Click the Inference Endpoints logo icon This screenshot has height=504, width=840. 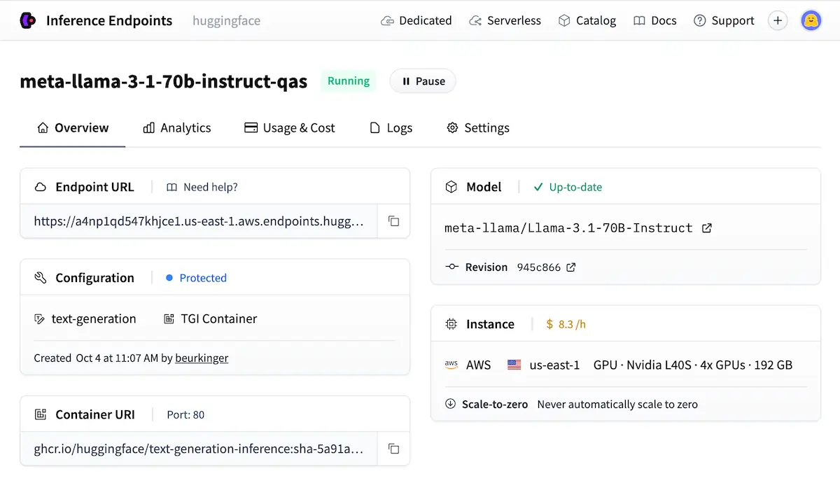[28, 20]
